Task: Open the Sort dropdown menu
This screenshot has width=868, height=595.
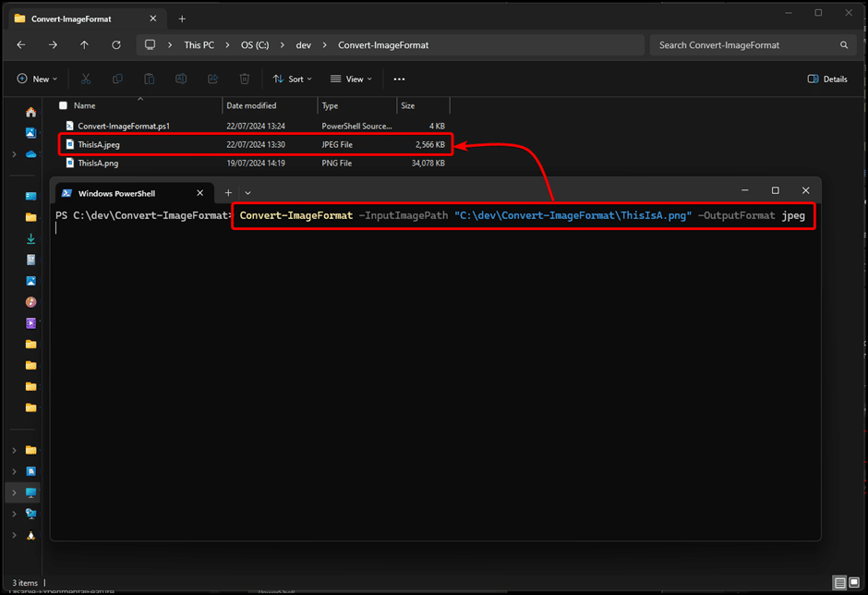Action: (x=293, y=79)
